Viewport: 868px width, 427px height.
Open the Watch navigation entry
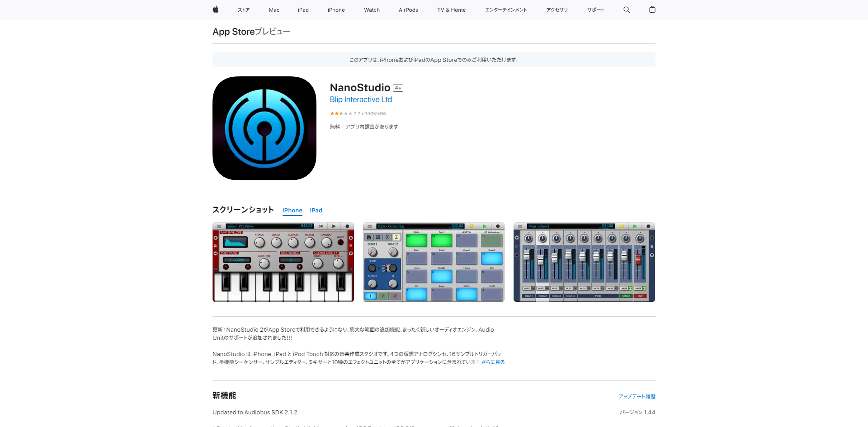tap(372, 9)
